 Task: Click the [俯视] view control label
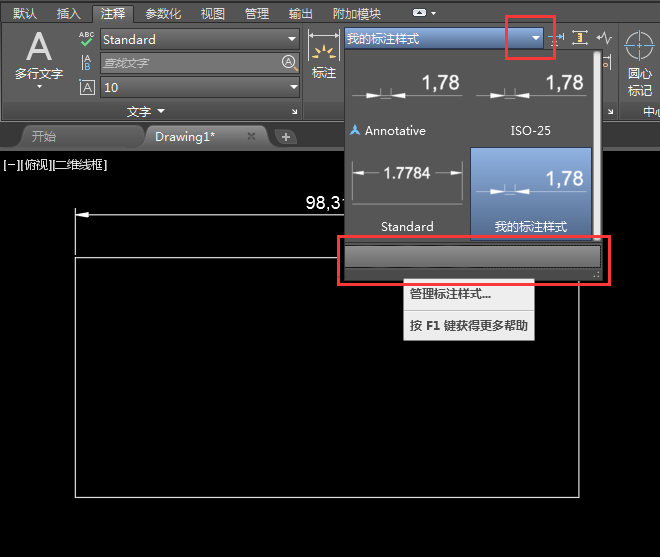coord(36,165)
